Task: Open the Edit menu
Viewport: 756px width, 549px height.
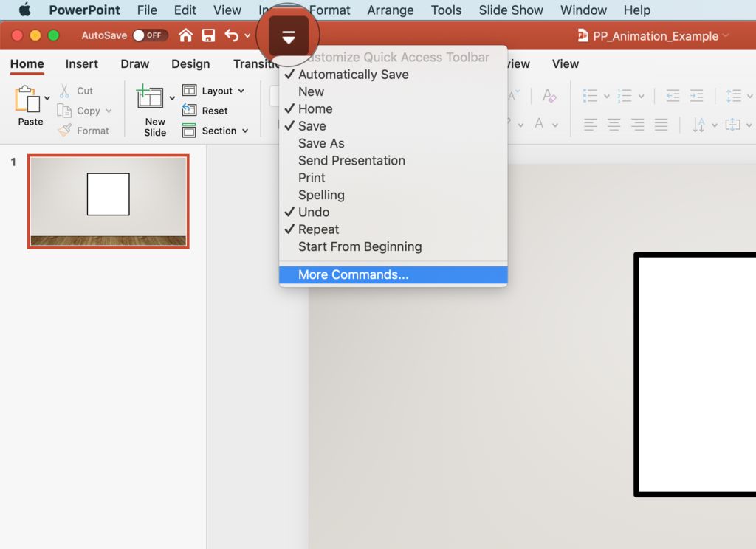Action: pyautogui.click(x=185, y=10)
